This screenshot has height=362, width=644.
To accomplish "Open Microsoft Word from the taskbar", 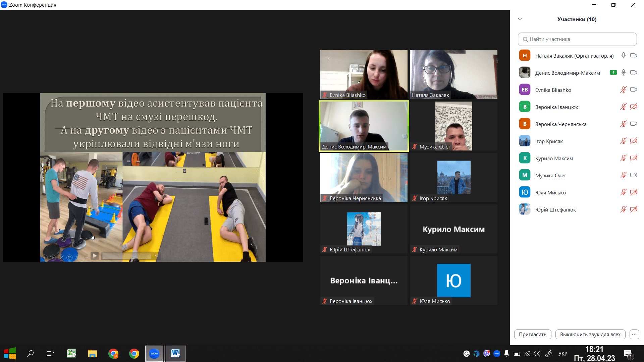I will (x=175, y=353).
